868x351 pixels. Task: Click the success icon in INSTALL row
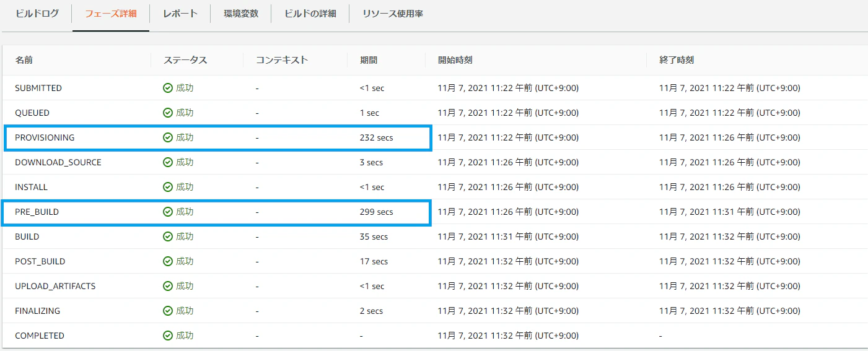(168, 187)
